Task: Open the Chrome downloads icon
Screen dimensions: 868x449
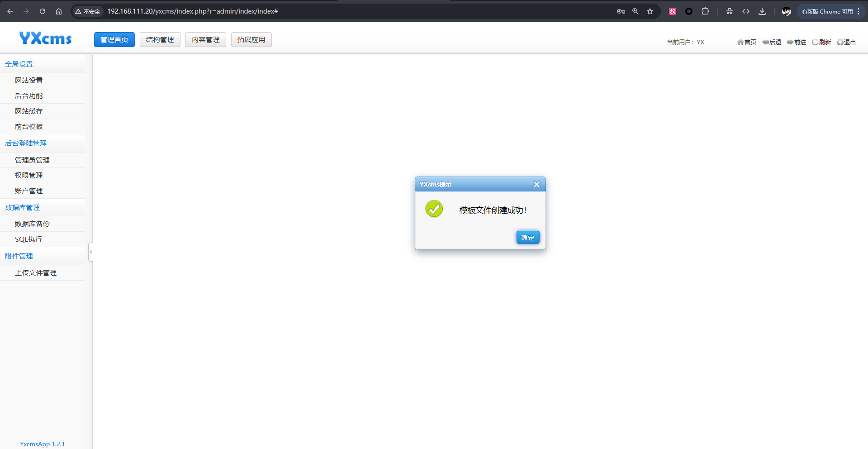Action: coord(762,11)
